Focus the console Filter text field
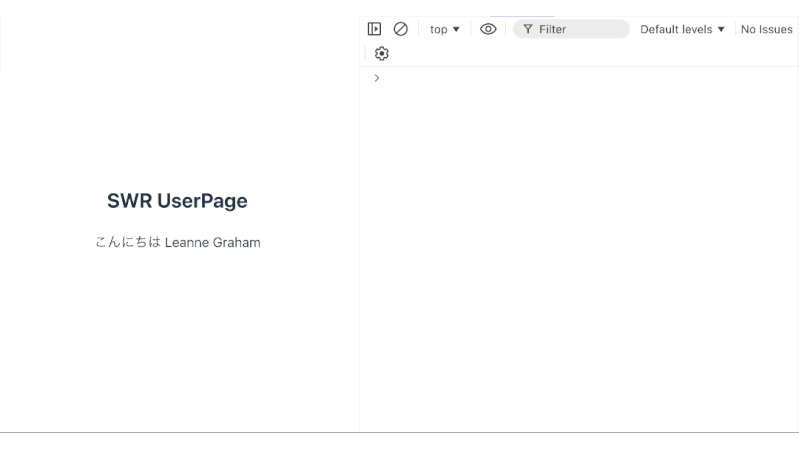This screenshot has width=799, height=450. coord(580,29)
